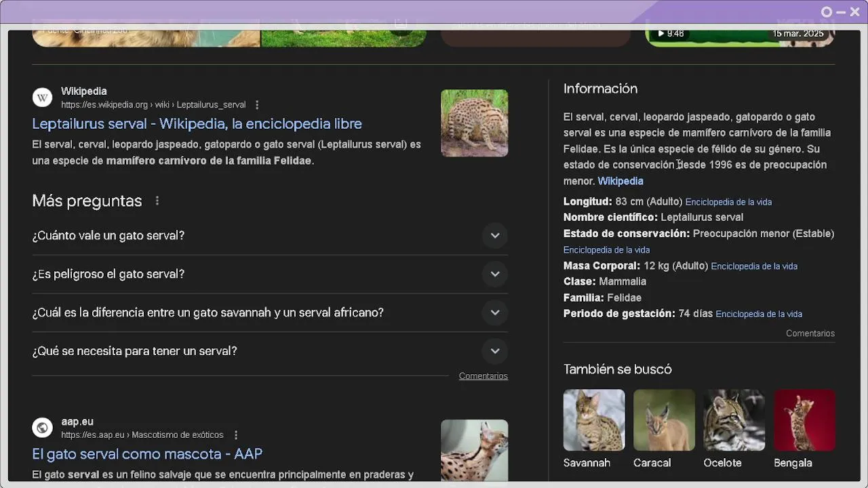Image resolution: width=868 pixels, height=488 pixels.
Task: Click the 'Familia: Felidae' line
Action: coord(602,298)
